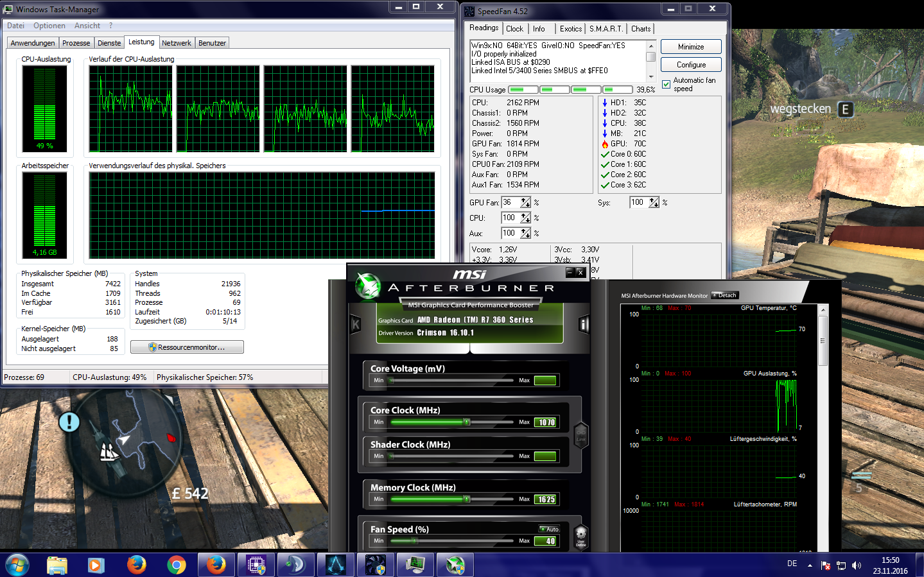The image size is (924, 577).
Task: Open the network tray icon
Action: click(x=841, y=565)
